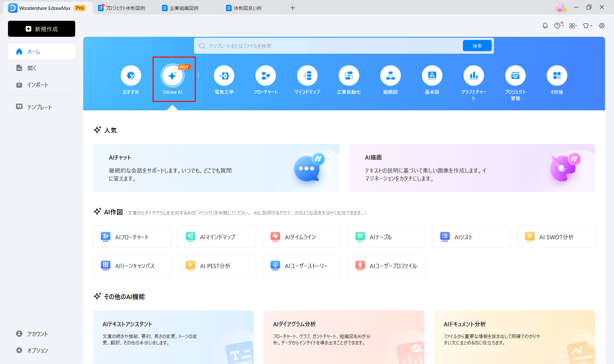
Task: Click the 検索 button
Action: coord(477,46)
